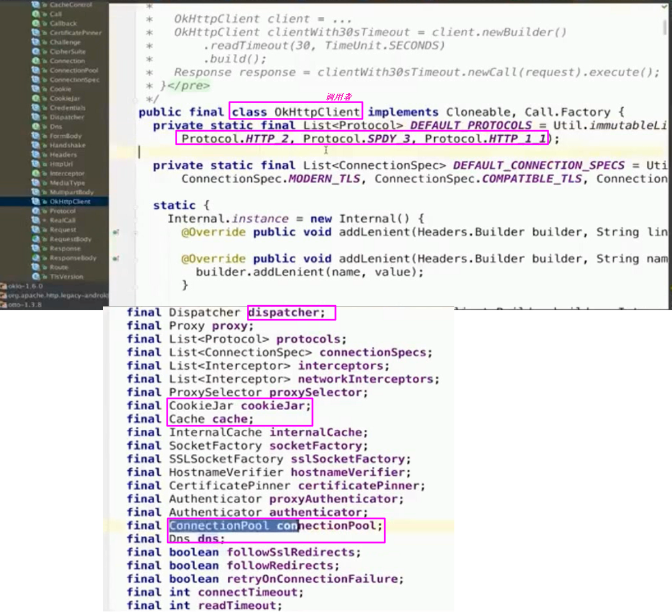Click the Connection interface icon

[x=36, y=61]
